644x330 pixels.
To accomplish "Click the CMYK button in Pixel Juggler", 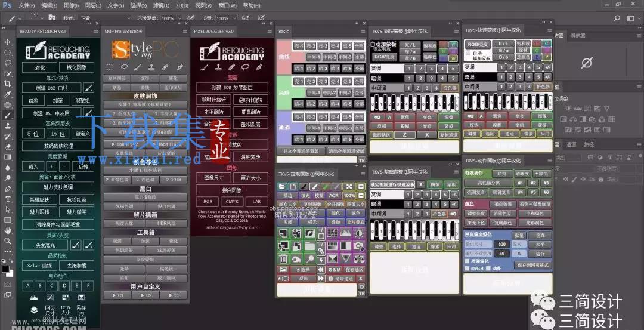I will click(x=232, y=201).
